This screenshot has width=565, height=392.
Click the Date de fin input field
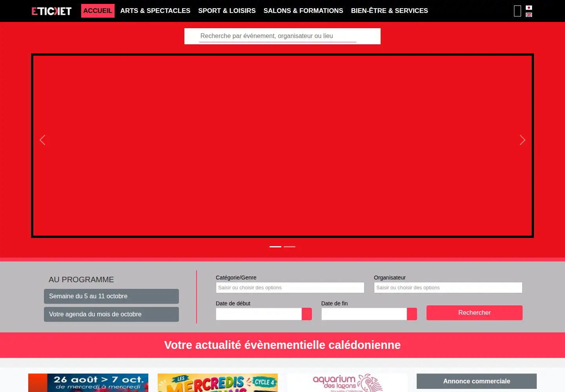point(364,314)
